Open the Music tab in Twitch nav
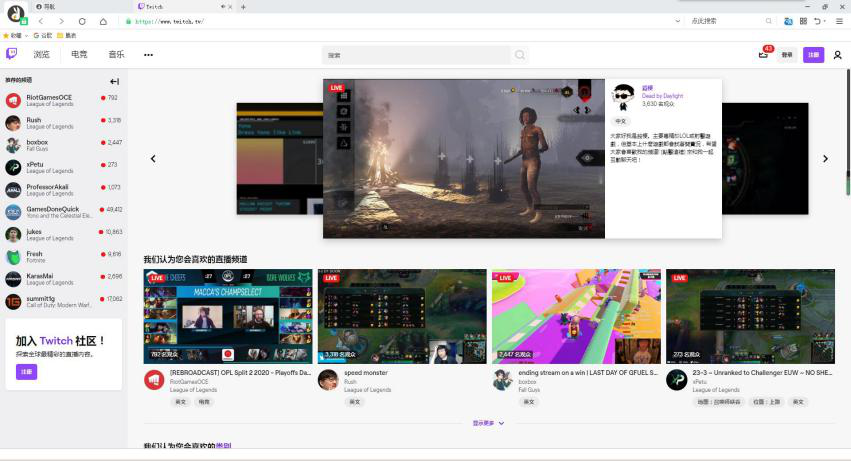851x461 pixels. tap(116, 54)
